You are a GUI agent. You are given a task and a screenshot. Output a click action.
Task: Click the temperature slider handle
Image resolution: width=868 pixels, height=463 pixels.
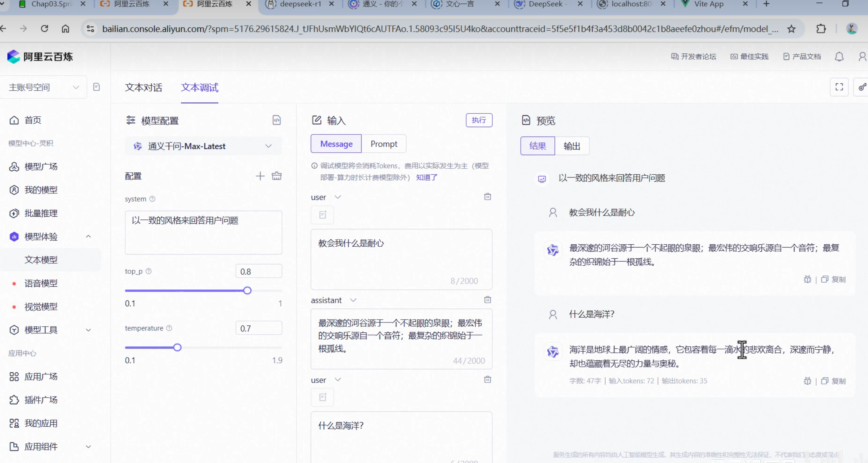(177, 347)
